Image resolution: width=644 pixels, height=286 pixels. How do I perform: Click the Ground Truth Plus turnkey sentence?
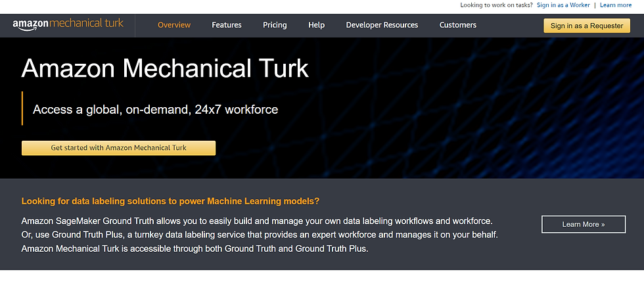coord(260,235)
